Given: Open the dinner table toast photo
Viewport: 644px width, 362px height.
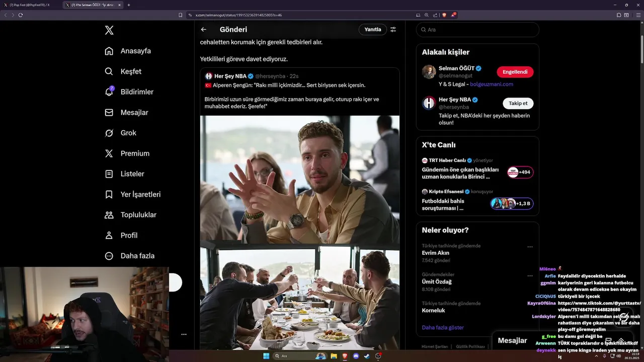Looking at the screenshot, I should pos(300,298).
